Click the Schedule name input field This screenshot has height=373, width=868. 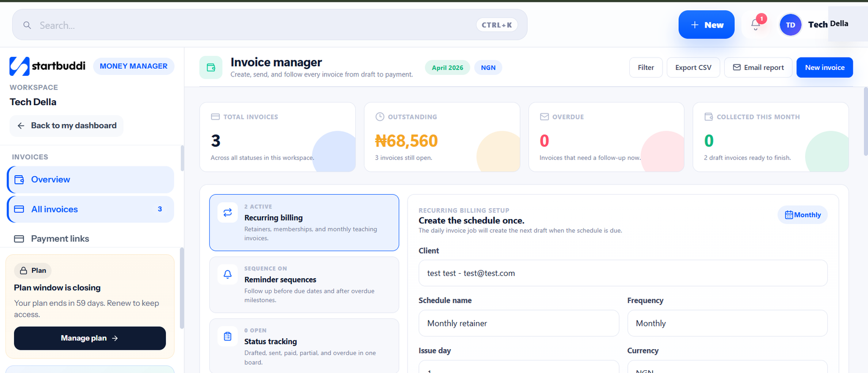(519, 323)
